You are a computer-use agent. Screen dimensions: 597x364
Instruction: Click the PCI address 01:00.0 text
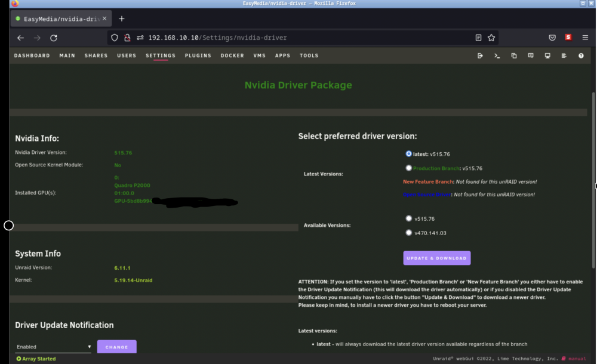(x=124, y=193)
